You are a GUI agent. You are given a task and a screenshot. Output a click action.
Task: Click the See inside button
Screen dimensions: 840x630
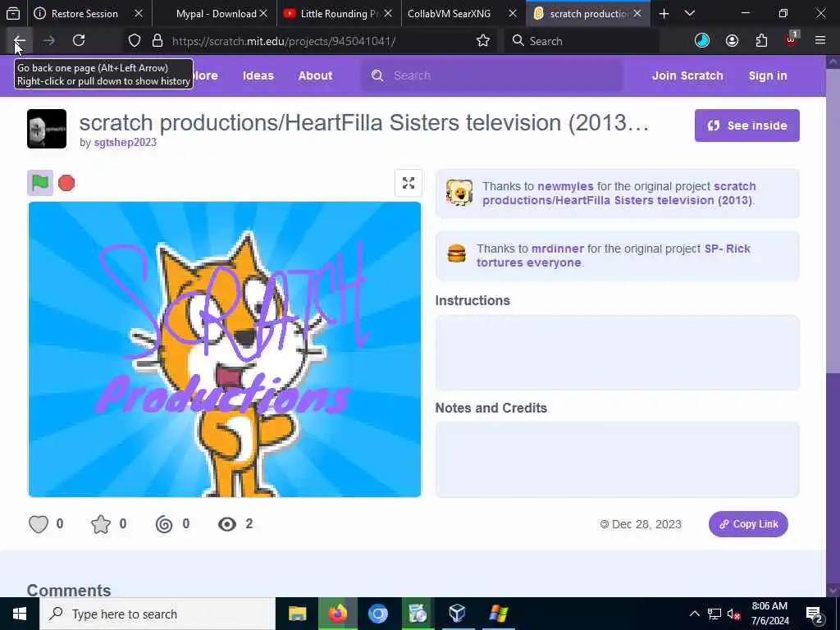pos(746,126)
